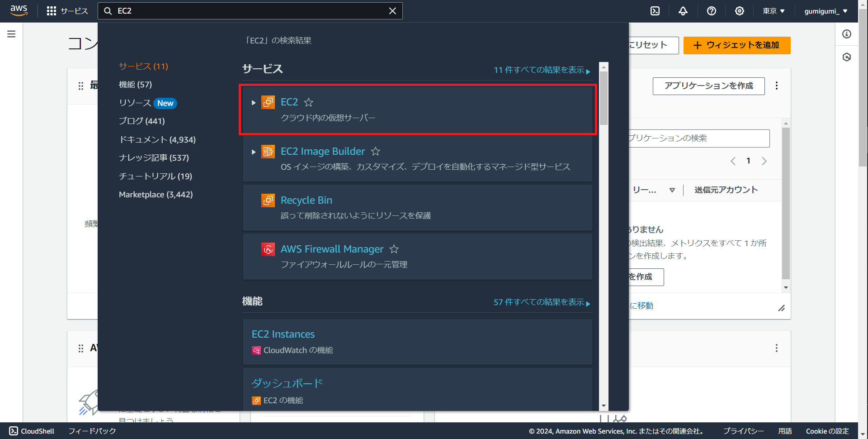Image resolution: width=868 pixels, height=439 pixels.
Task: Open the help question mark icon
Action: click(711, 11)
